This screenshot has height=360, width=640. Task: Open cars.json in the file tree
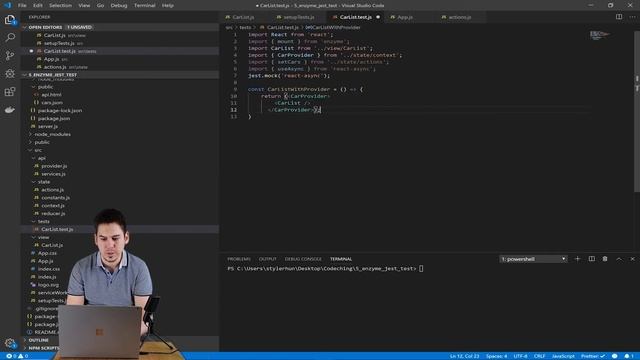coord(52,102)
